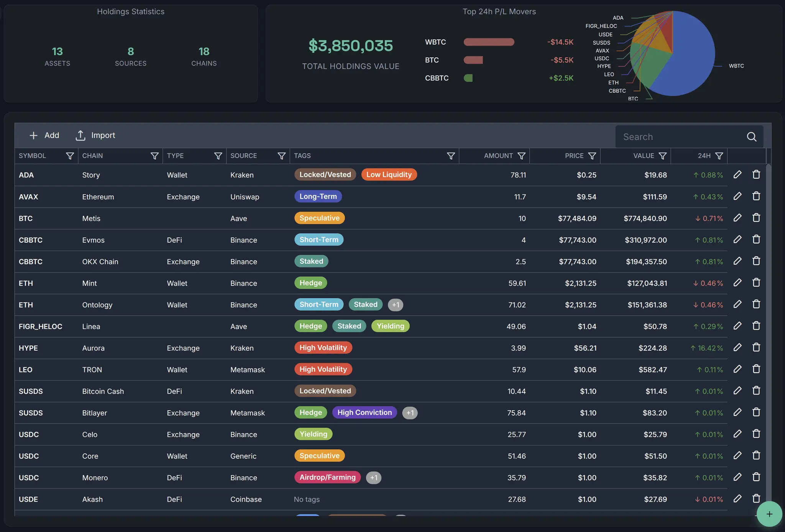Open the 24H column filter
The image size is (785, 532).
(x=719, y=156)
